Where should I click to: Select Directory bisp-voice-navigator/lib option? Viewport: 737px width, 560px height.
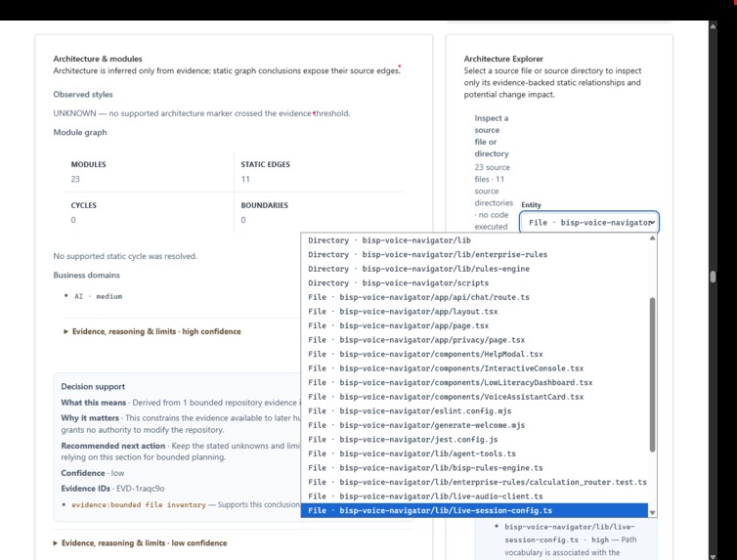(474, 240)
